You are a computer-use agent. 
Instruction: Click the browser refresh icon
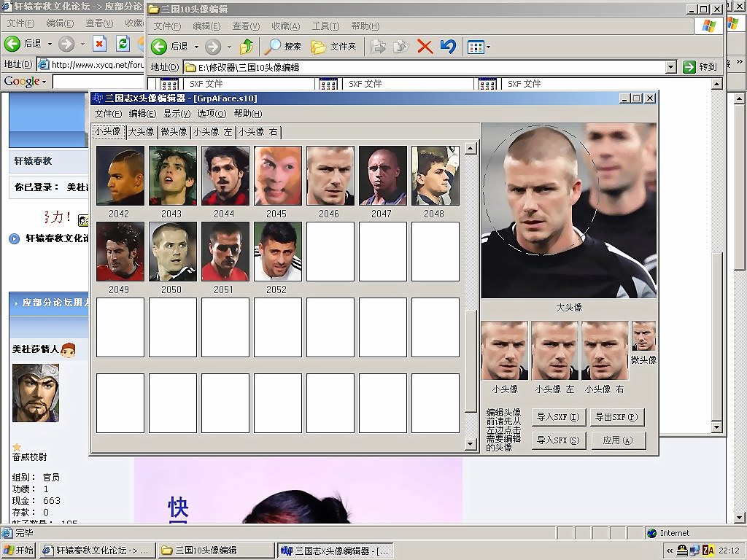pos(123,44)
